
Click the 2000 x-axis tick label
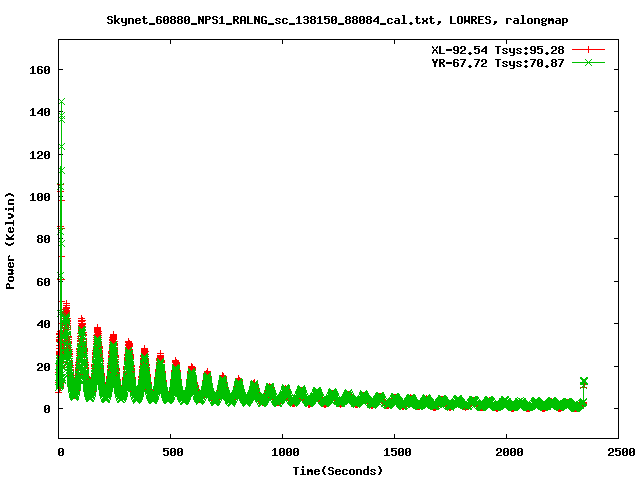click(509, 452)
